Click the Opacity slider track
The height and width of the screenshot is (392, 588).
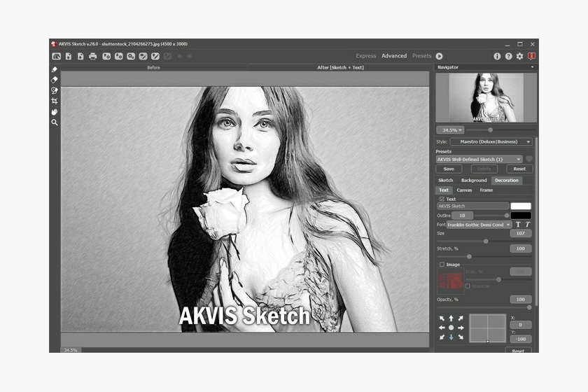click(484, 307)
